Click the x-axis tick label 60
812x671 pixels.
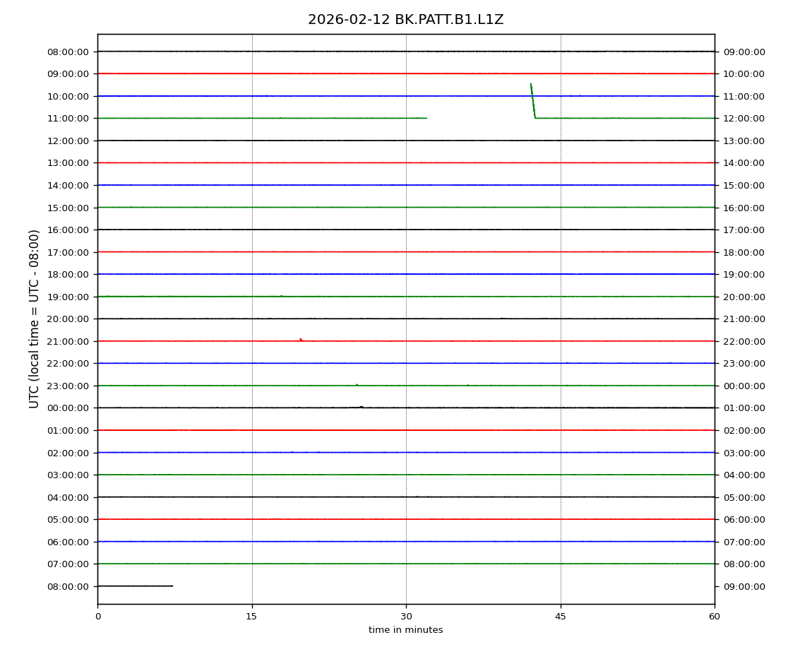[x=715, y=617]
